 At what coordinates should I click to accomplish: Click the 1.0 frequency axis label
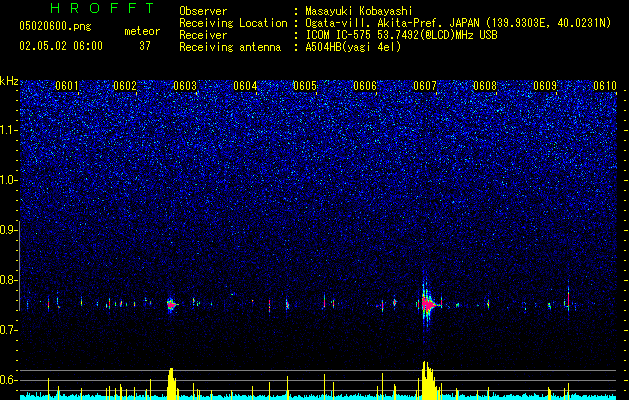pos(9,180)
